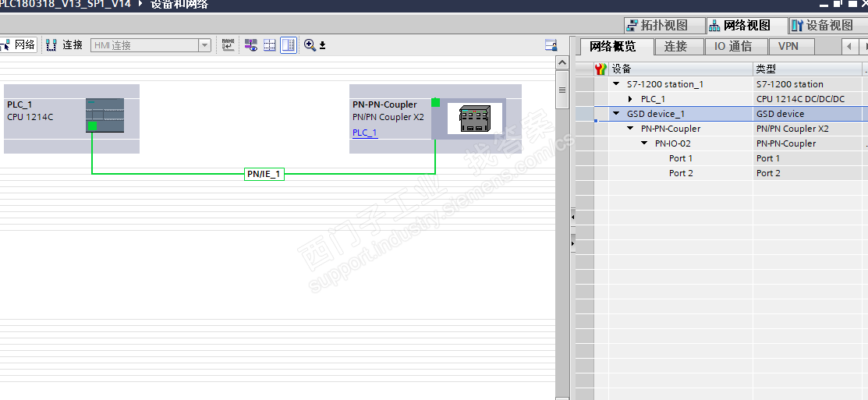Open the HMI 连接 connection type dropdown
Image resolution: width=868 pixels, height=400 pixels.
(x=205, y=45)
